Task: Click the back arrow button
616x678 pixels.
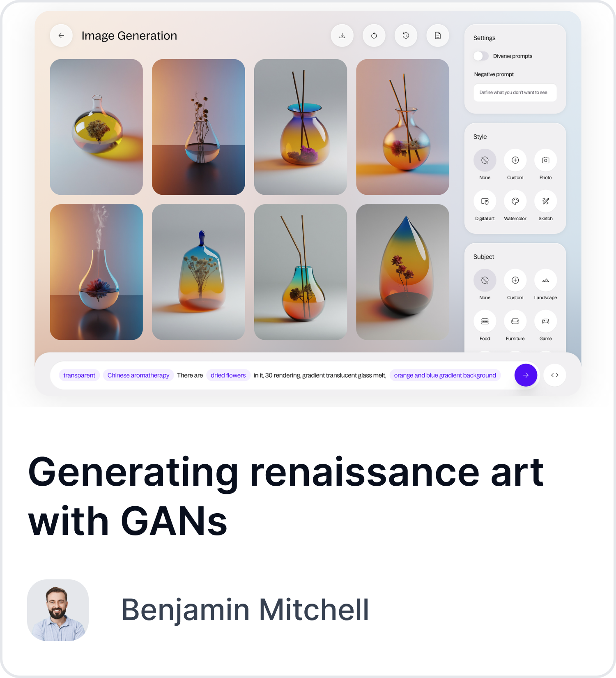Action: coord(61,36)
